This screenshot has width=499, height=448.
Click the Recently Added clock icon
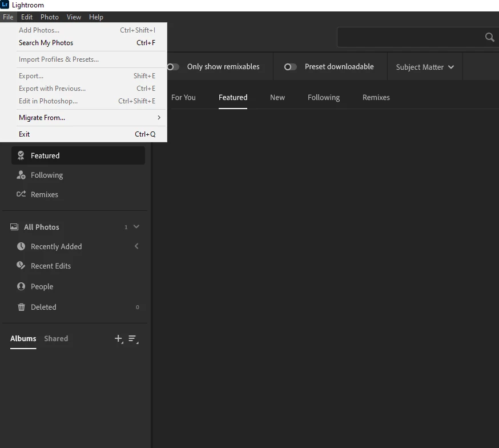coord(21,246)
